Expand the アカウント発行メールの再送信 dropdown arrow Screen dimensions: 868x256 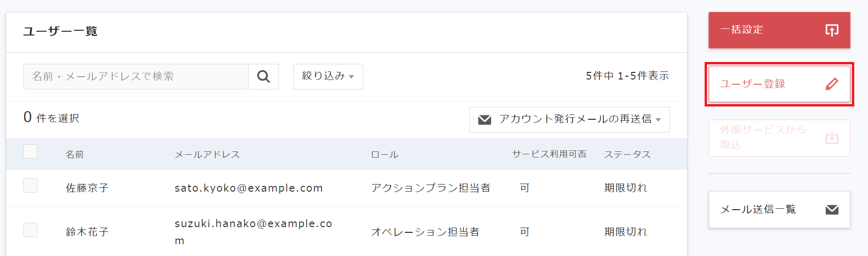click(x=658, y=120)
